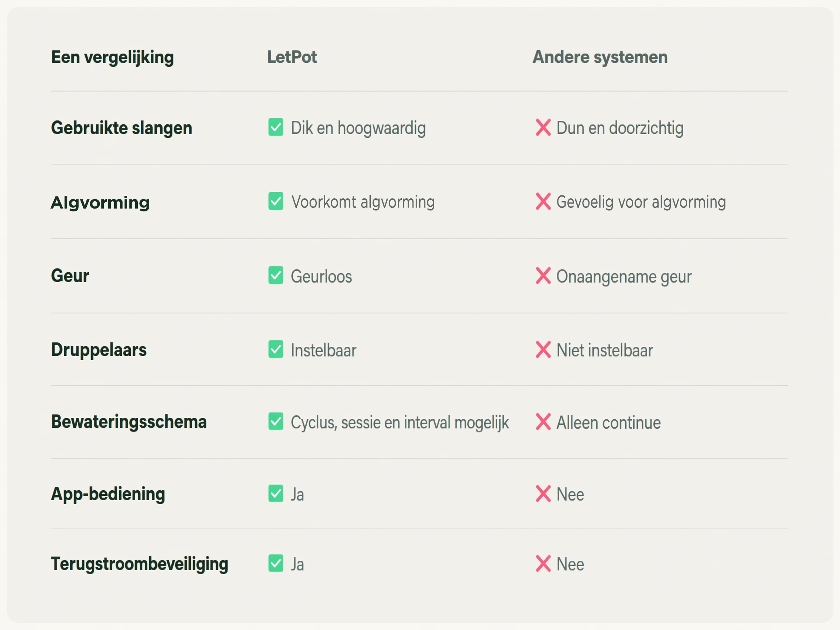Click the red X beside Dun en doorzichtig
This screenshot has height=630, width=840.
(543, 127)
